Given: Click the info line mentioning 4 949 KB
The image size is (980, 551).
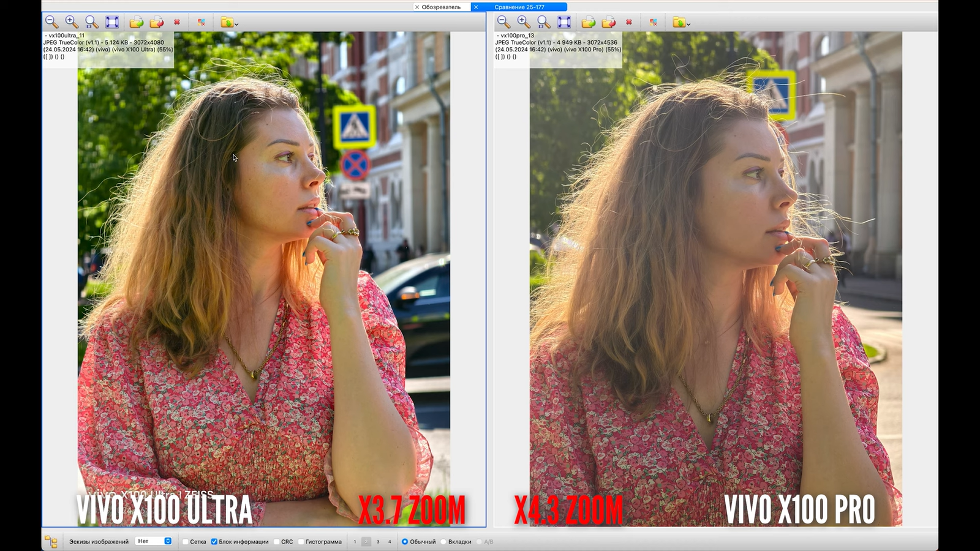Looking at the screenshot, I should click(x=557, y=43).
